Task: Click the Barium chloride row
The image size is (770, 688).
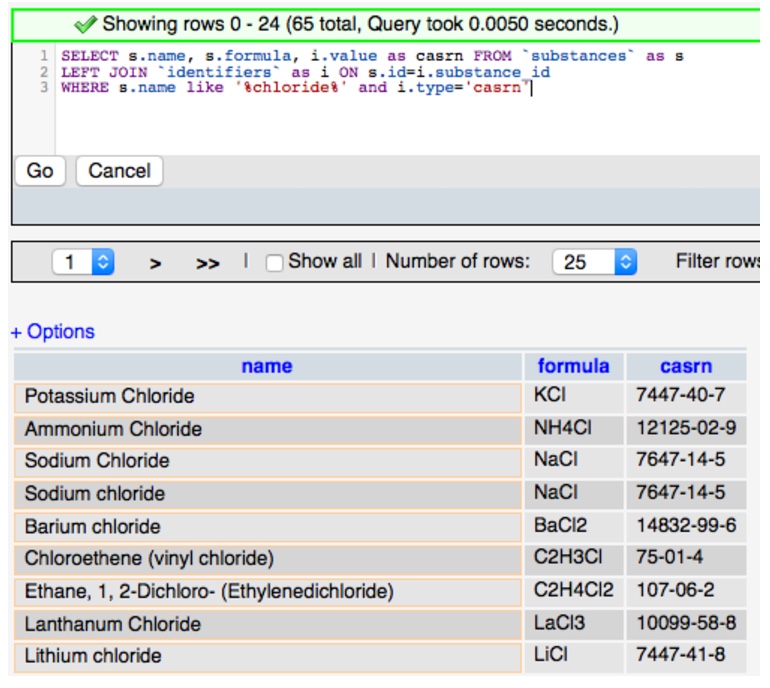Action: 92,526
